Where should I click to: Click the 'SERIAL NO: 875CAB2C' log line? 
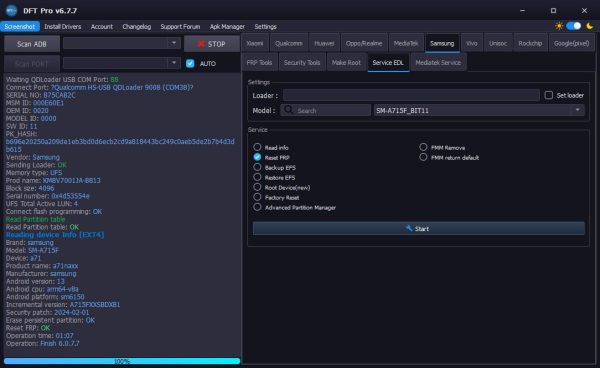pyautogui.click(x=41, y=95)
